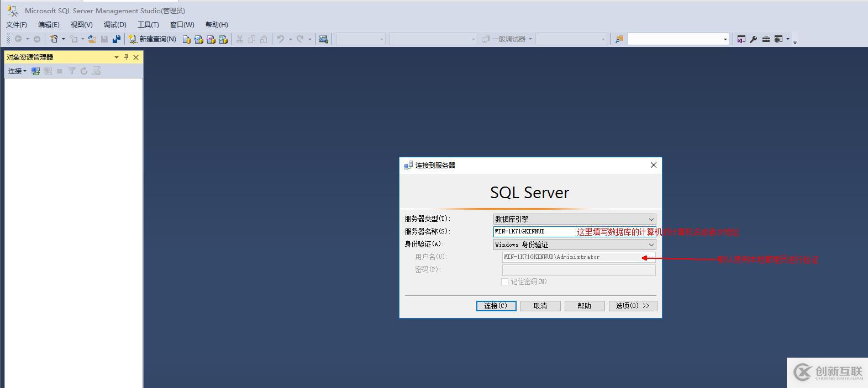Close the 连接到服务器 dialog

653,165
